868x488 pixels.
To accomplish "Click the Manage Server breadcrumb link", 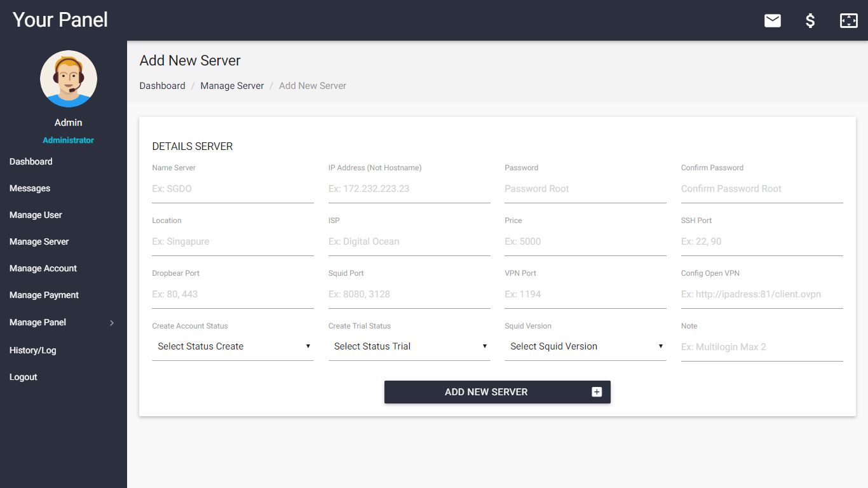I will pyautogui.click(x=232, y=86).
